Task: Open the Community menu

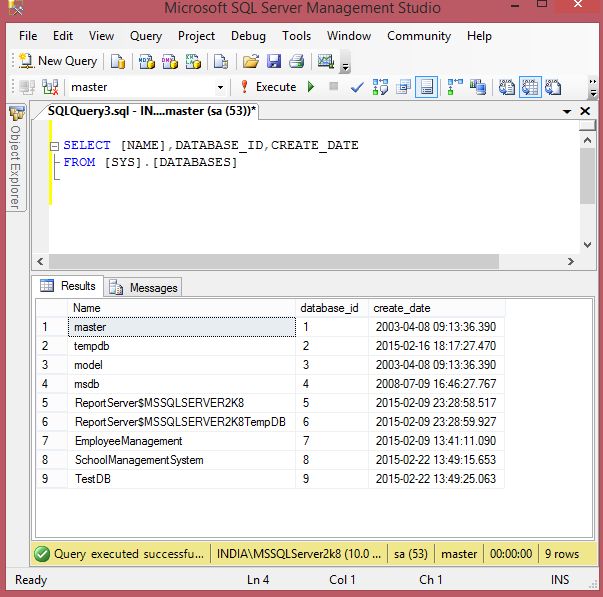Action: pyautogui.click(x=419, y=36)
